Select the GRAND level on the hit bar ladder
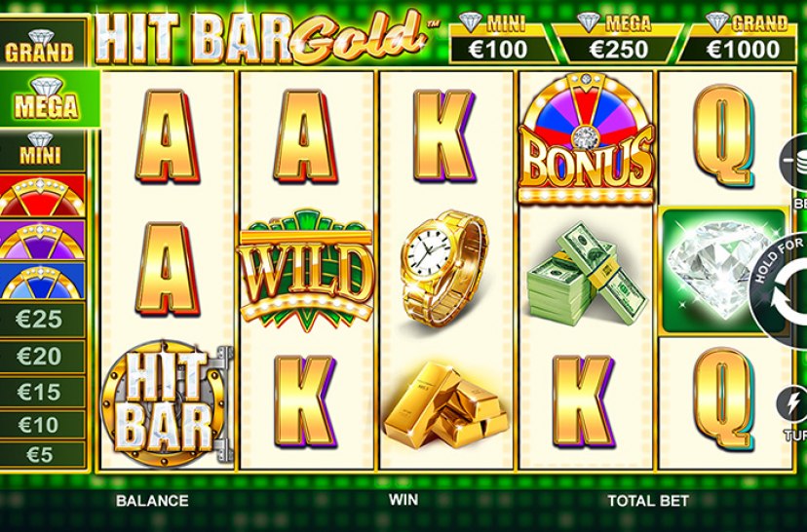Viewport: 807px width, 532px height. pyautogui.click(x=41, y=44)
